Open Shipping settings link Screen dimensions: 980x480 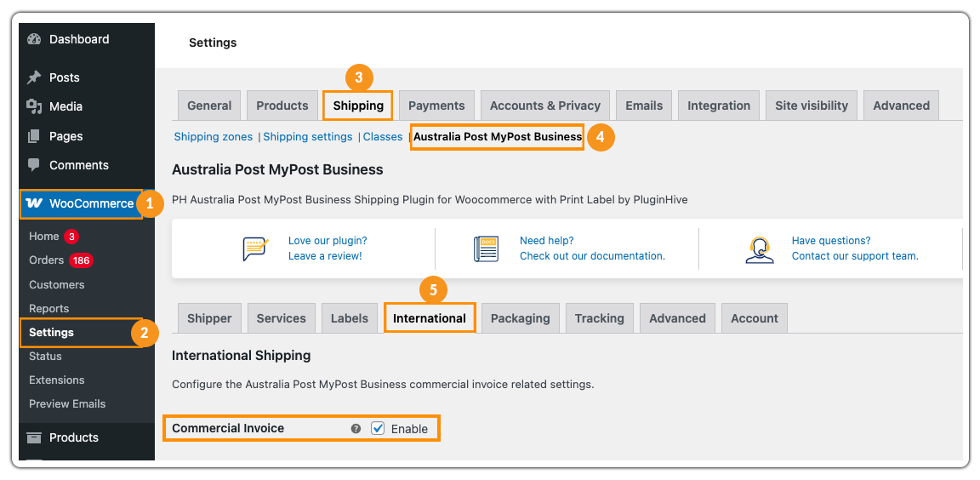(307, 136)
